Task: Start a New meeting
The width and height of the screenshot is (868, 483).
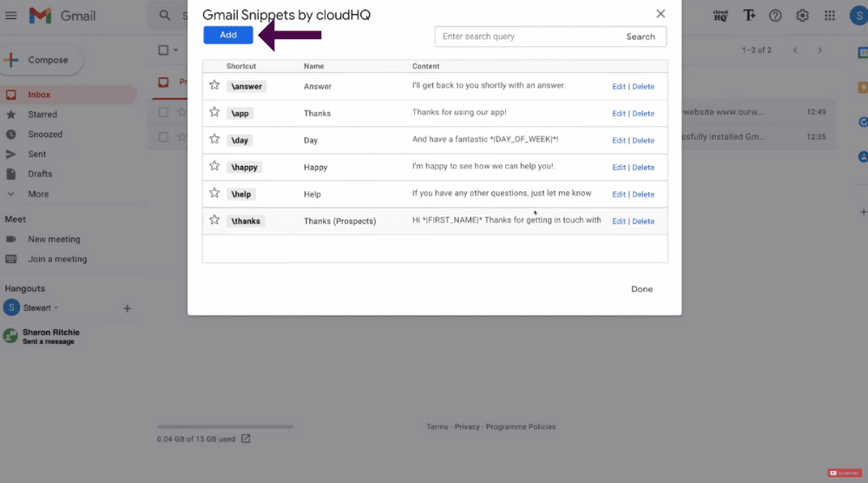Action: pos(54,239)
